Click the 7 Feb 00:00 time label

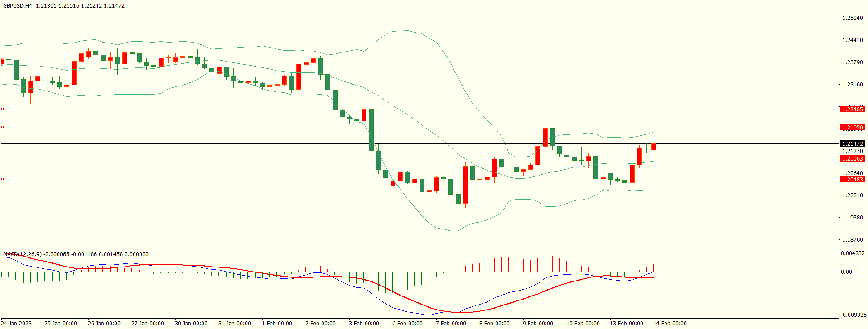pos(451,323)
